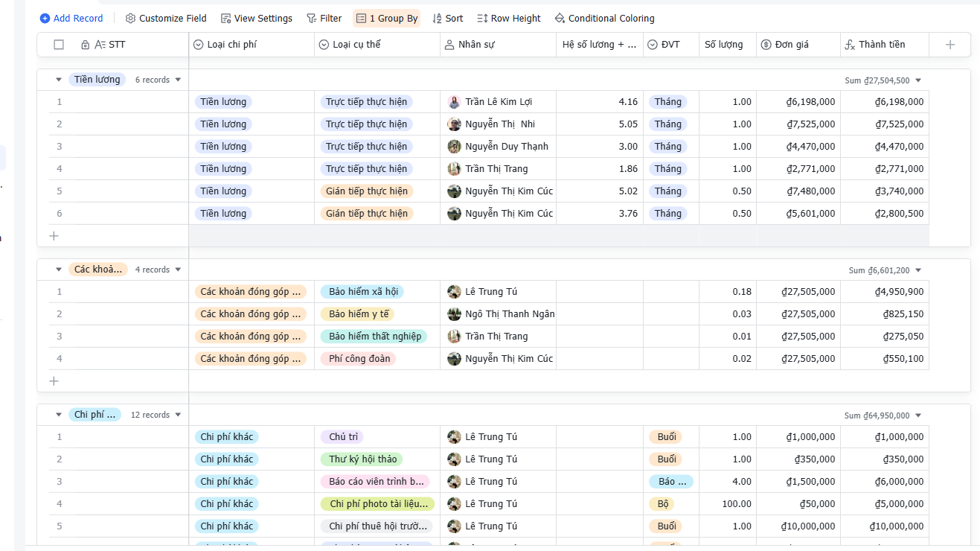Image resolution: width=980 pixels, height=551 pixels.
Task: Collapse the Tiền lương group
Action: pyautogui.click(x=59, y=80)
